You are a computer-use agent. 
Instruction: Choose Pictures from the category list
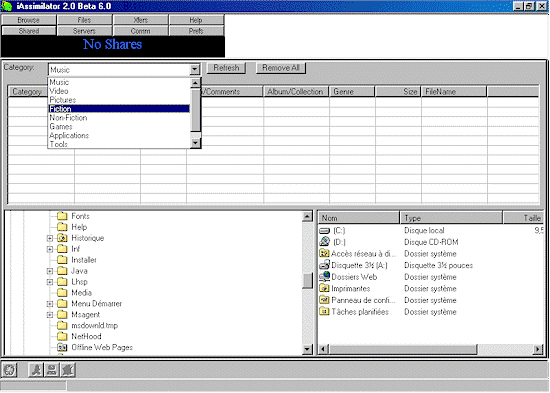tap(119, 100)
